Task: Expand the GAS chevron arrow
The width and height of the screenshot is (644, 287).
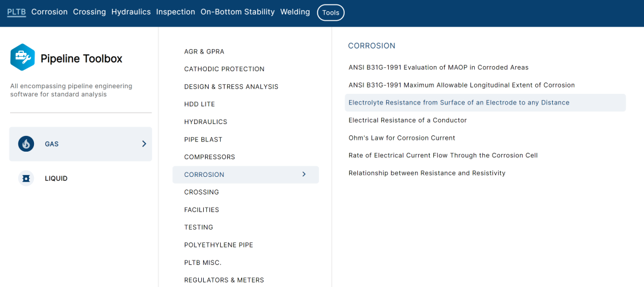Action: pos(144,144)
